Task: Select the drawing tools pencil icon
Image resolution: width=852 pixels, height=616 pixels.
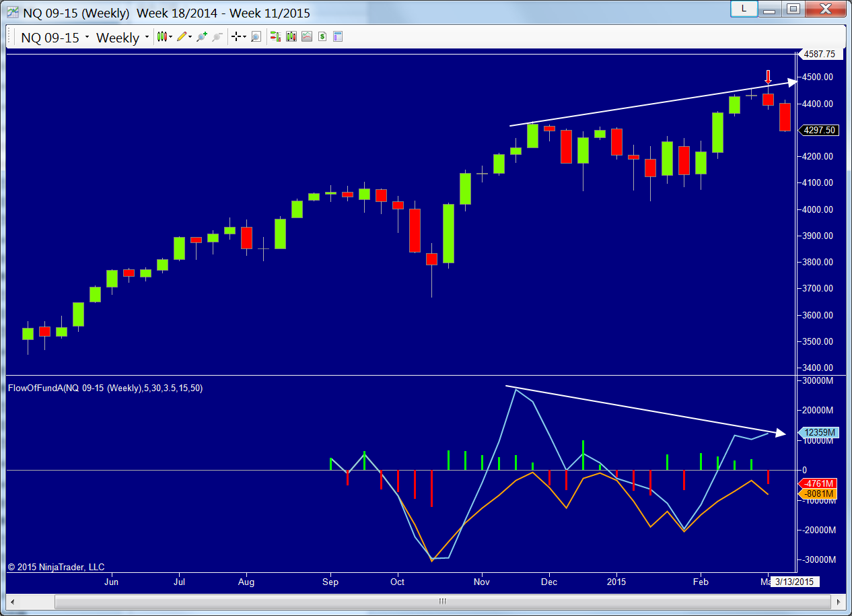Action: point(183,36)
